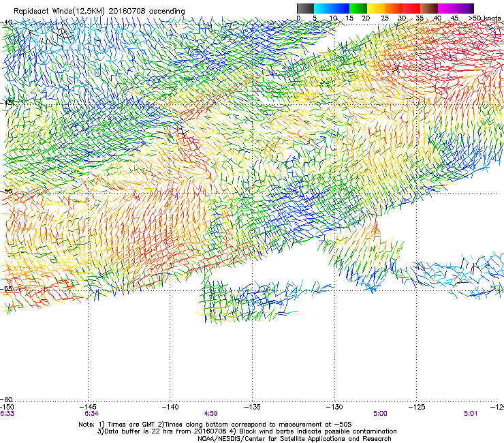Click the 'Rapidsact Winds(12.5KM) 20160708 ascending' title

(x=99, y=11)
